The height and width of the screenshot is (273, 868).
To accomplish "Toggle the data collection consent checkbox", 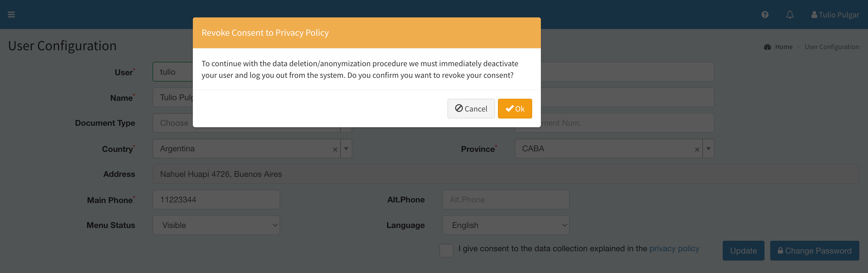I will click(x=446, y=250).
